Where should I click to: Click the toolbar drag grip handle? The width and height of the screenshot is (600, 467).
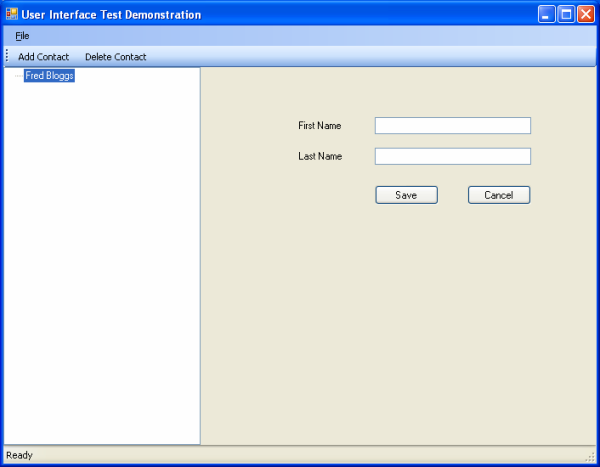(7, 56)
